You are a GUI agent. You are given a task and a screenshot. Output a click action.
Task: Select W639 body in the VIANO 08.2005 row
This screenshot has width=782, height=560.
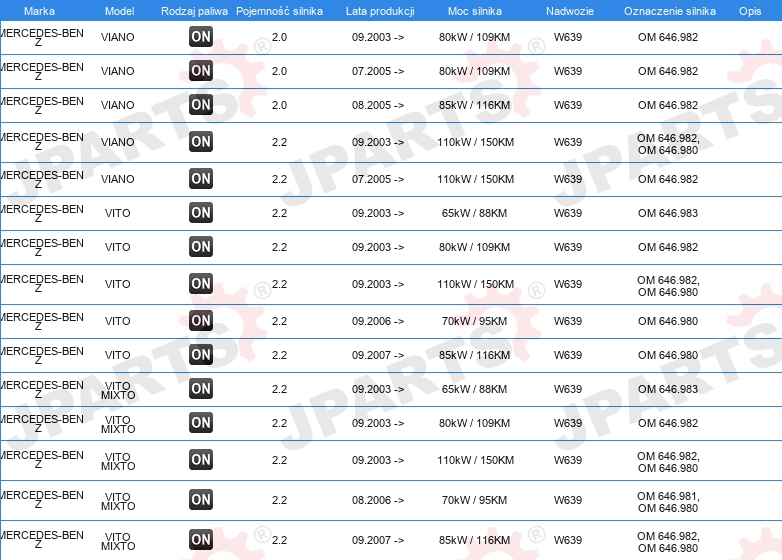pos(568,105)
